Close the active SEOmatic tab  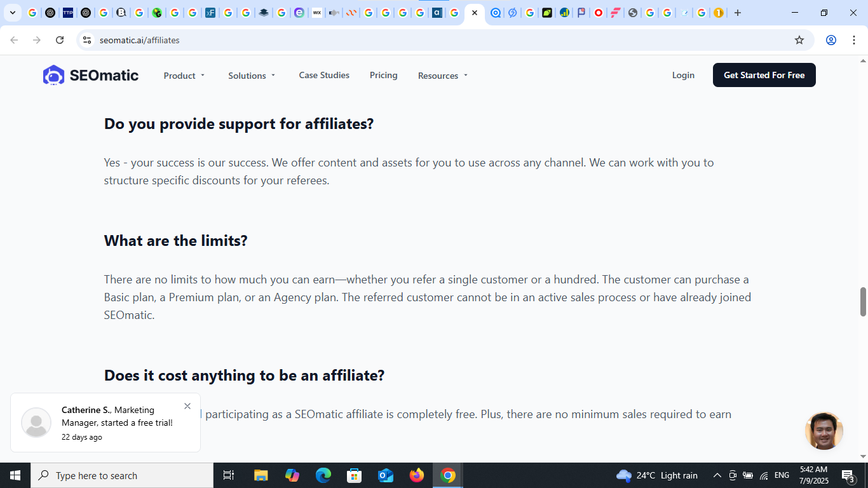[x=474, y=13]
